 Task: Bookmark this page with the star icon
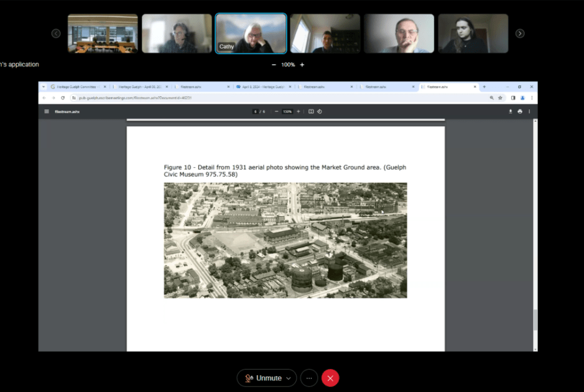pyautogui.click(x=500, y=98)
